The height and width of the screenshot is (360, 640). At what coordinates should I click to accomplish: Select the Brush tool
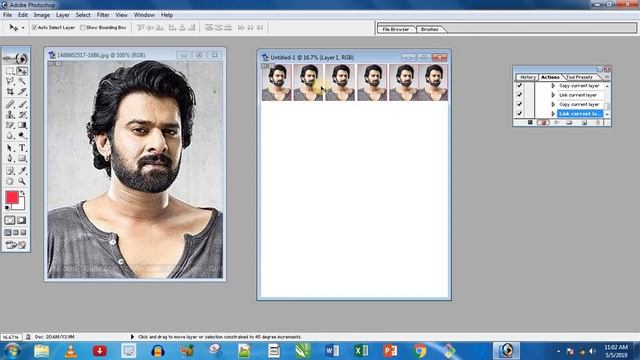22,104
